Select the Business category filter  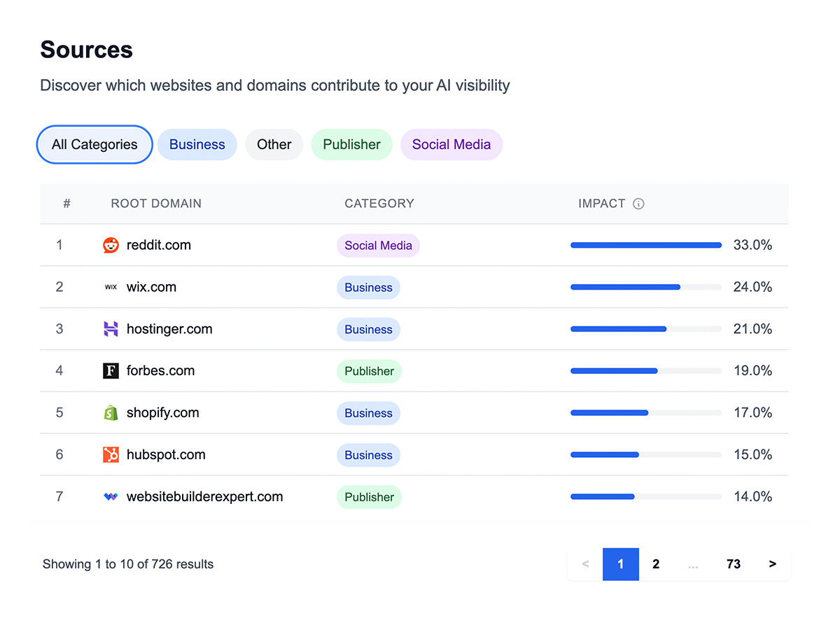[197, 144]
